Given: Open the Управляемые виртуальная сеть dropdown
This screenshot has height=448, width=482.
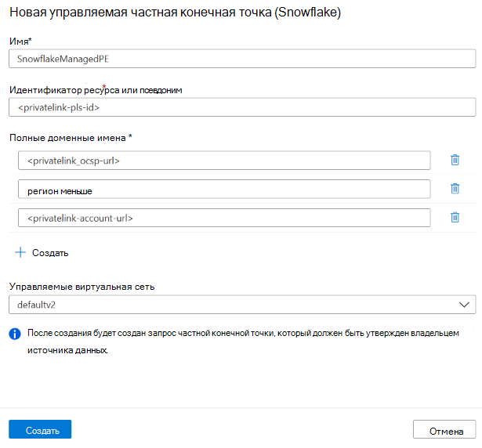Looking at the screenshot, I should pos(242,305).
